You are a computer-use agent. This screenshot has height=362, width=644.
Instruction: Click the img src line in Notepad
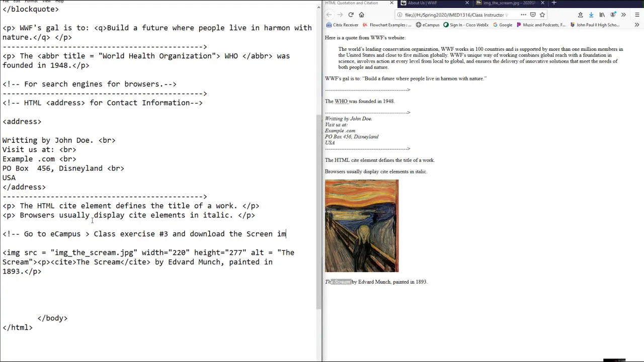[148, 253]
